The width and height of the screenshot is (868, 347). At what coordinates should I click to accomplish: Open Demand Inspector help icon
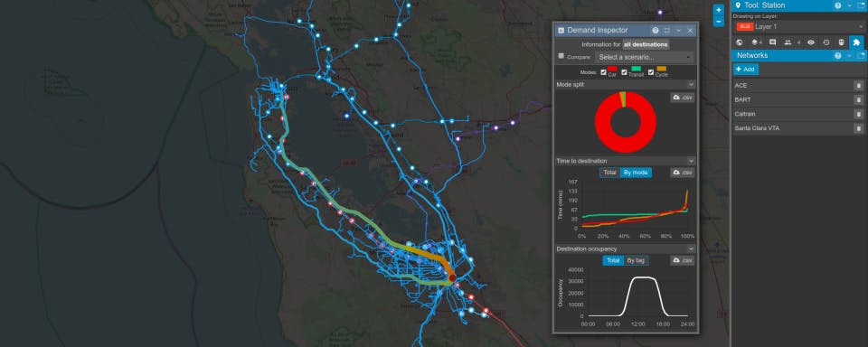pos(656,31)
